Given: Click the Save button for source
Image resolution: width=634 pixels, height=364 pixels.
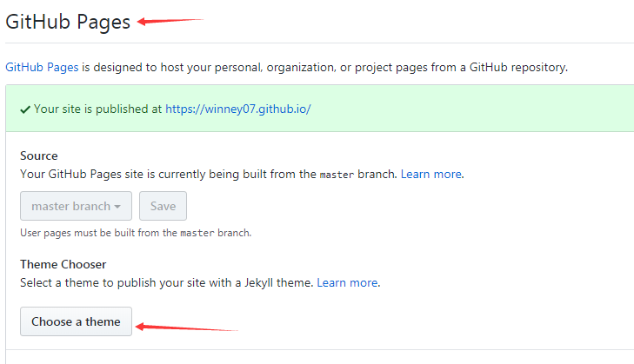Looking at the screenshot, I should click(163, 206).
